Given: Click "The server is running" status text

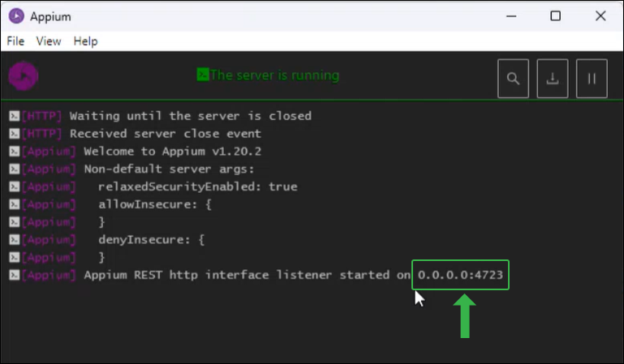Looking at the screenshot, I should (x=274, y=75).
